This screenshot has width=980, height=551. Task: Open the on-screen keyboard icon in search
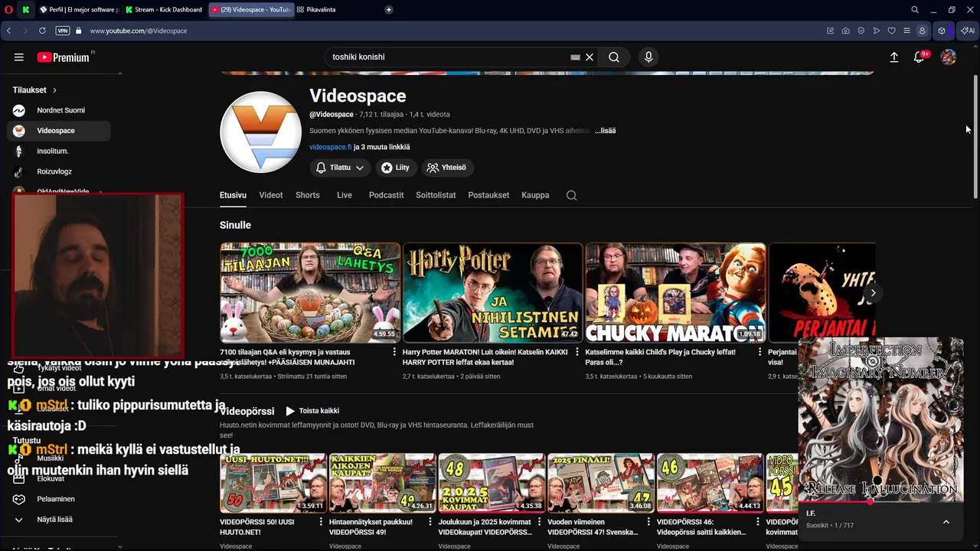click(x=575, y=57)
